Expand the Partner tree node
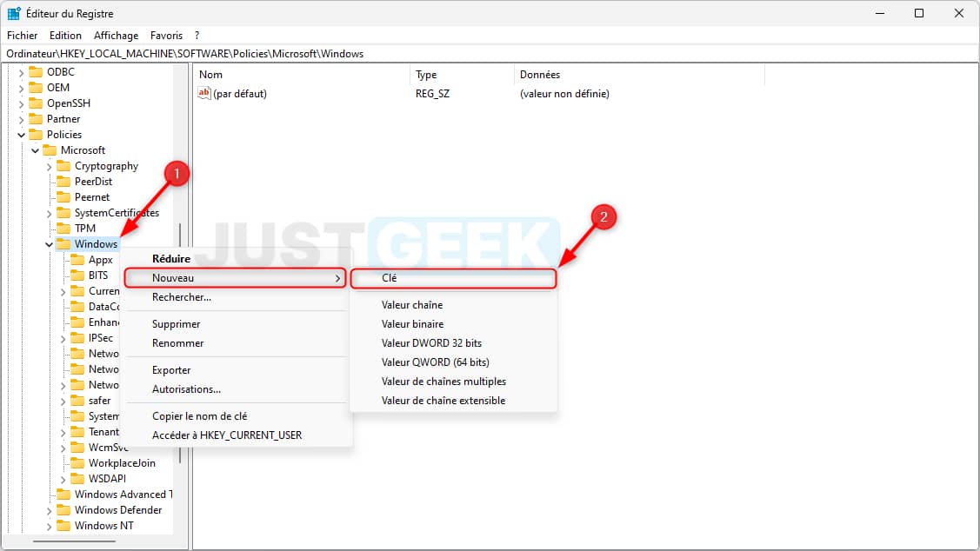The height and width of the screenshot is (551, 980). pos(21,119)
